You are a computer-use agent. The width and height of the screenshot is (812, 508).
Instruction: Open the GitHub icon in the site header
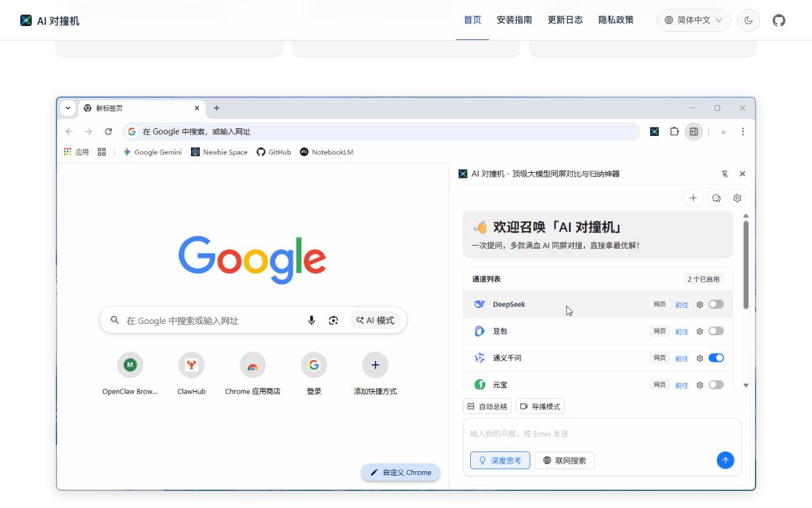(x=779, y=20)
